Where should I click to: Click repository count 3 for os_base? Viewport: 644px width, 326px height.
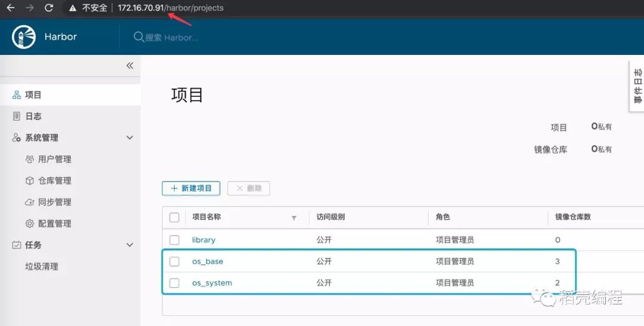[558, 261]
